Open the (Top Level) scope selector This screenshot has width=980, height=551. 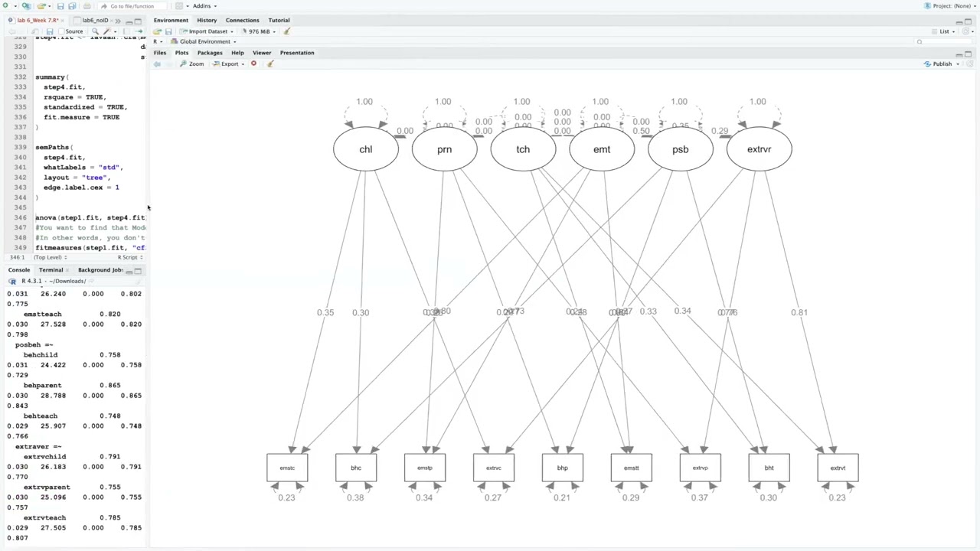point(51,257)
